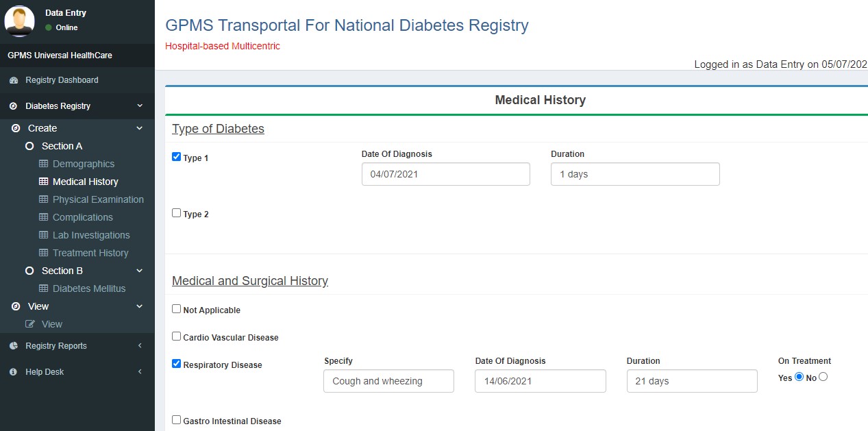Go to Treatment History in sidebar
868x431 pixels.
point(90,253)
